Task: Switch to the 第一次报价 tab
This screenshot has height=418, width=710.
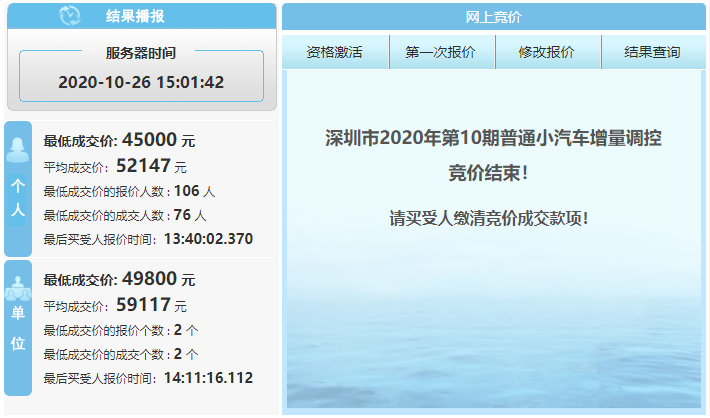Action: (441, 52)
